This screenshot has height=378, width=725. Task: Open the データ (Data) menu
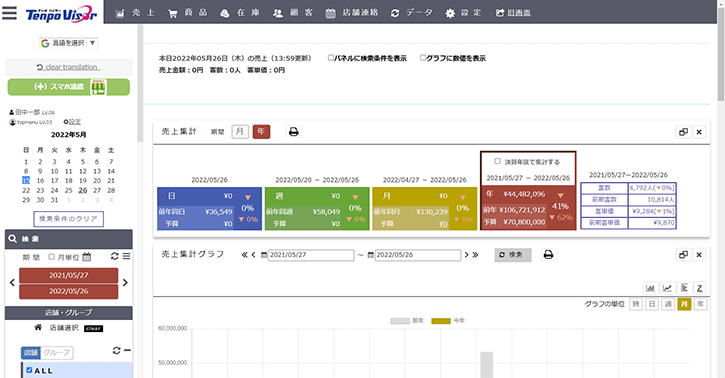[x=412, y=13]
